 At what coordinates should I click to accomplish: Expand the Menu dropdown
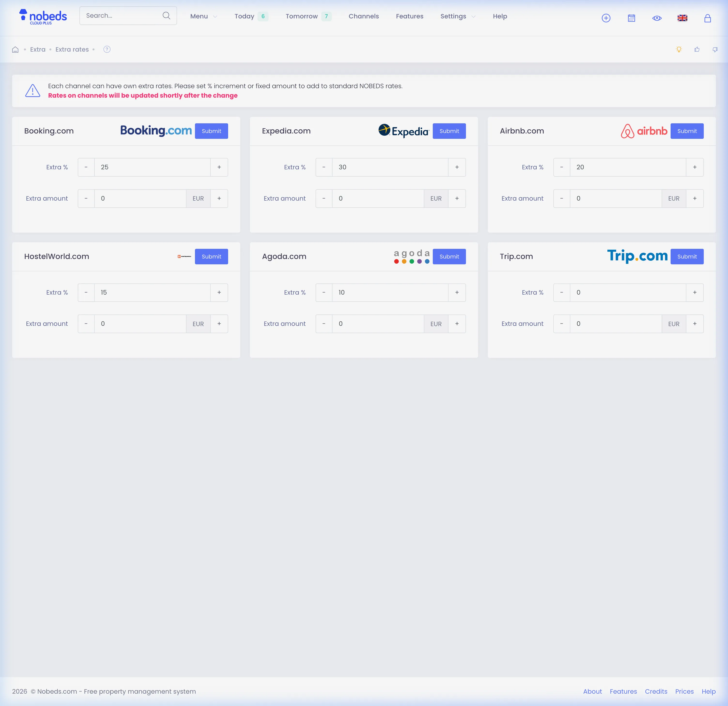203,16
